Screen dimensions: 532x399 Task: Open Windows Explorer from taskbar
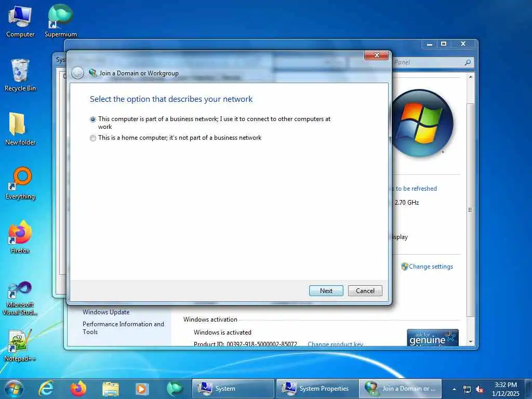111,389
